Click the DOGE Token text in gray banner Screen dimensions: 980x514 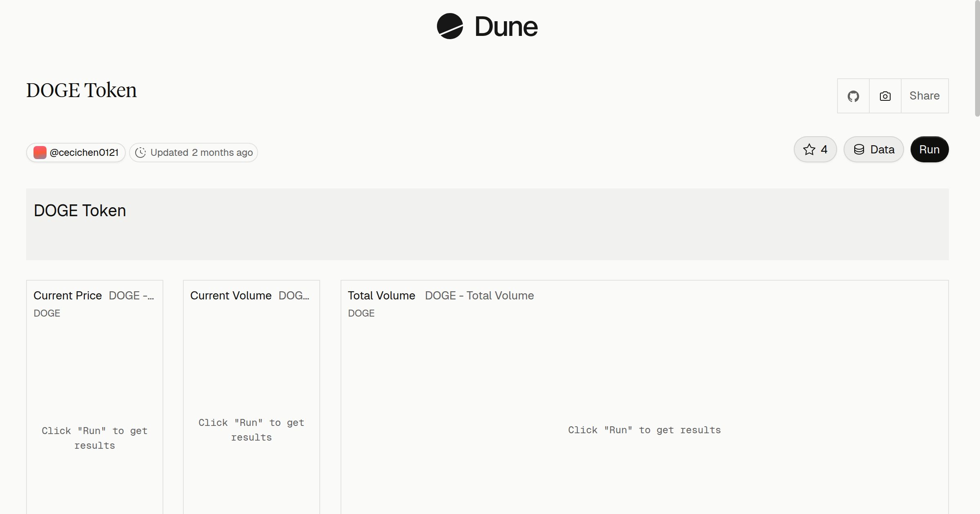pyautogui.click(x=80, y=210)
